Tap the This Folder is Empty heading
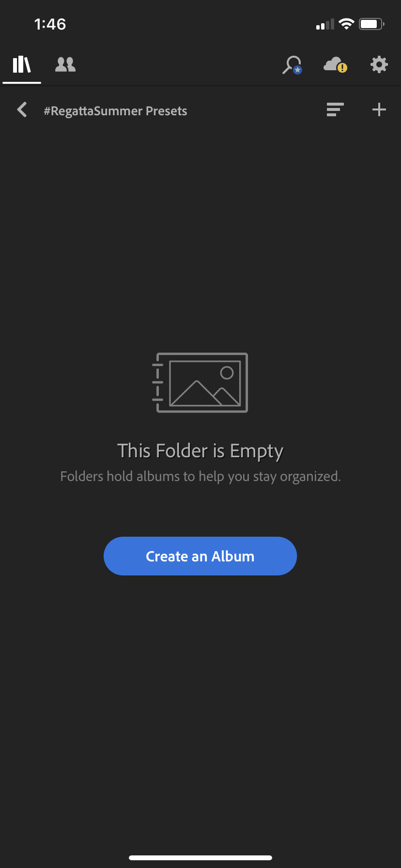This screenshot has height=868, width=401. click(x=200, y=451)
